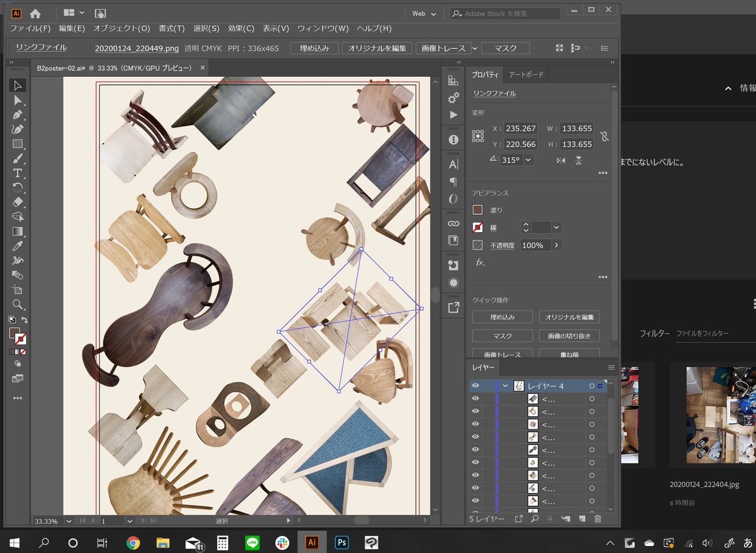Select the Direct Selection tool
The image size is (756, 553).
[18, 100]
